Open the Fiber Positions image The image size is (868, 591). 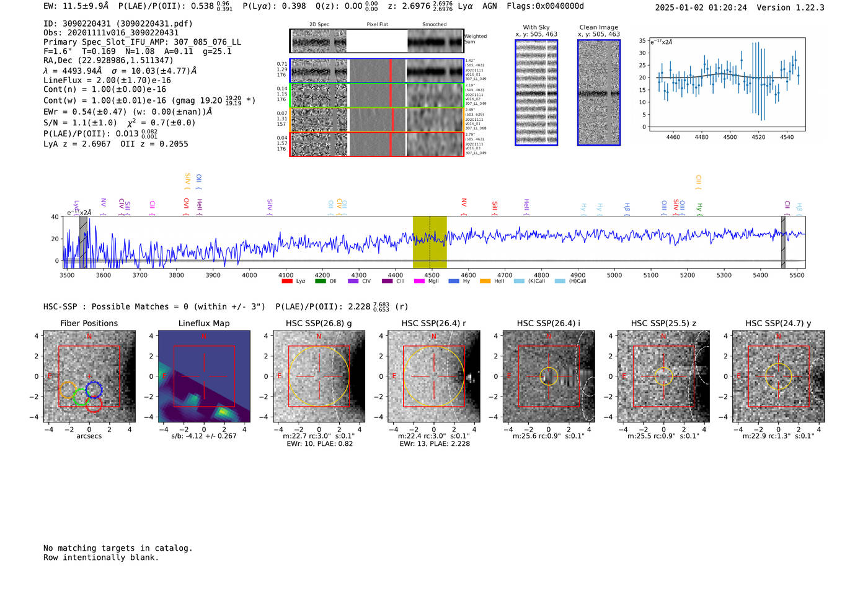tap(89, 376)
